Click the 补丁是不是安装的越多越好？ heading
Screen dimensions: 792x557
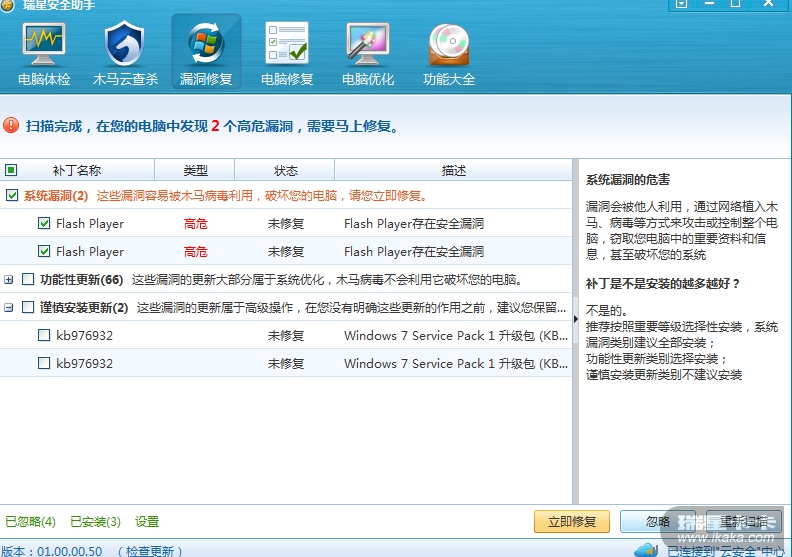tap(663, 283)
